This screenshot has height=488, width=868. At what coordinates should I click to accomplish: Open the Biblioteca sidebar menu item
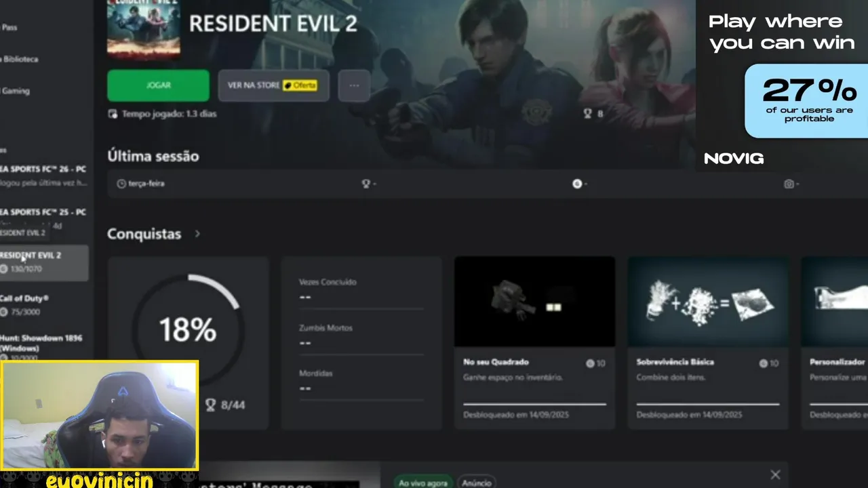pos(19,59)
